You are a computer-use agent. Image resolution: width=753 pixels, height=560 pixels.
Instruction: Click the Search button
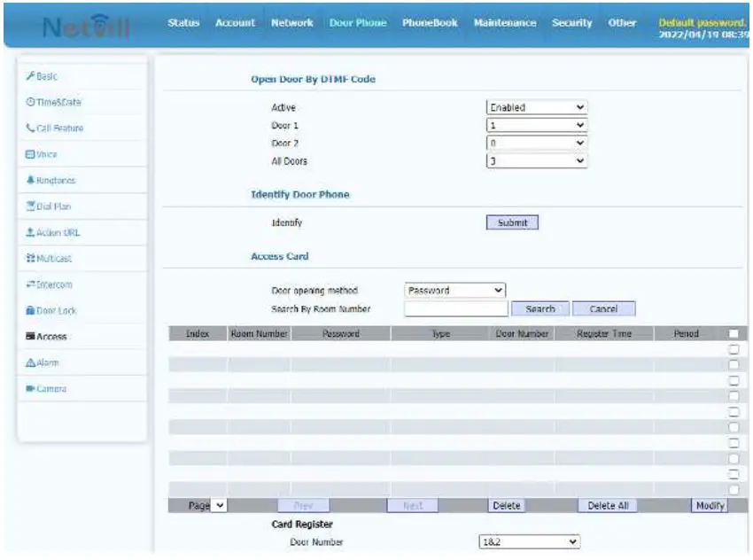(x=540, y=309)
